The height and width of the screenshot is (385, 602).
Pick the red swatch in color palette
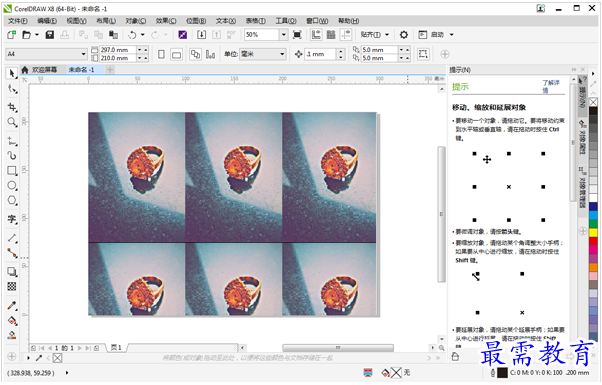pos(593,241)
